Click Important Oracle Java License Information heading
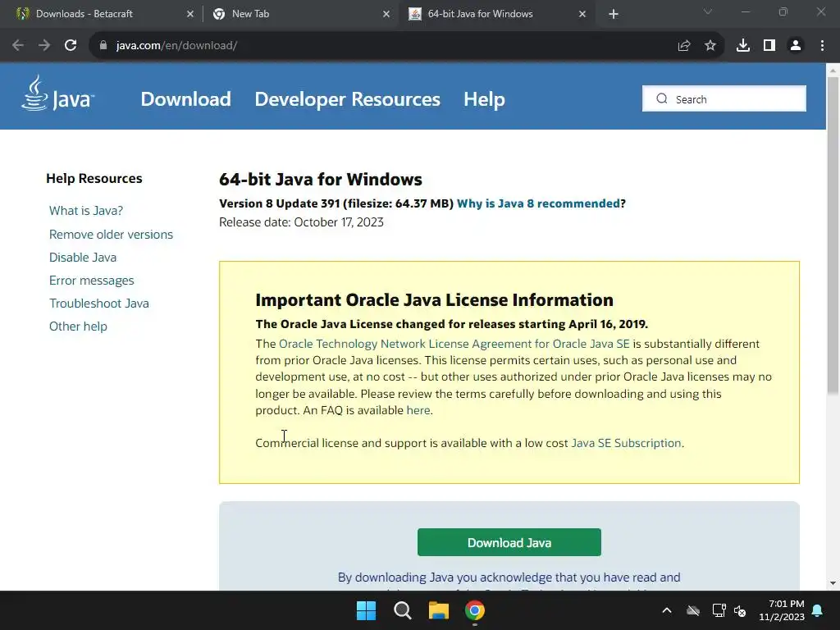 (434, 300)
